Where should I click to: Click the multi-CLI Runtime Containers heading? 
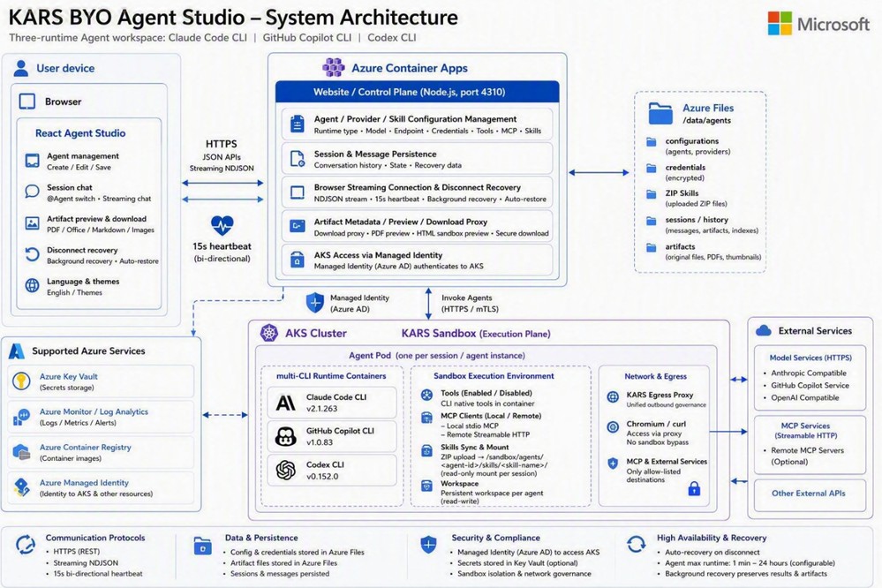pyautogui.click(x=331, y=376)
